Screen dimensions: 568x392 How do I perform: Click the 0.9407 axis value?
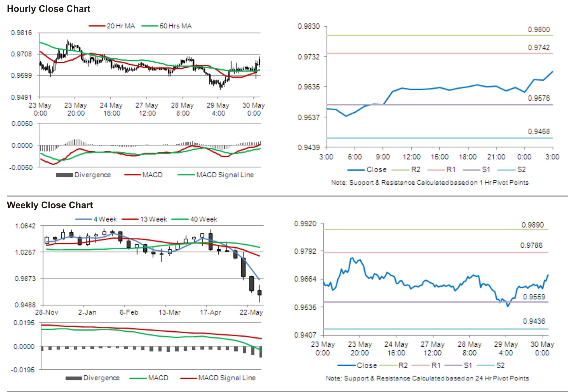pos(305,335)
